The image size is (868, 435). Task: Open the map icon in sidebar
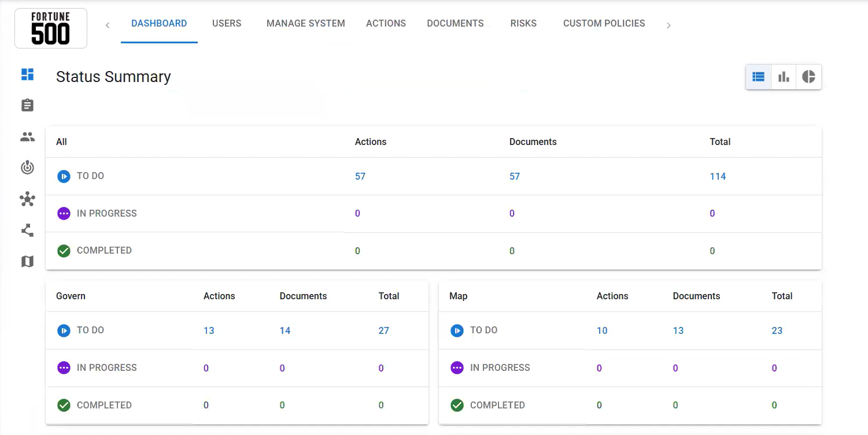coord(27,262)
